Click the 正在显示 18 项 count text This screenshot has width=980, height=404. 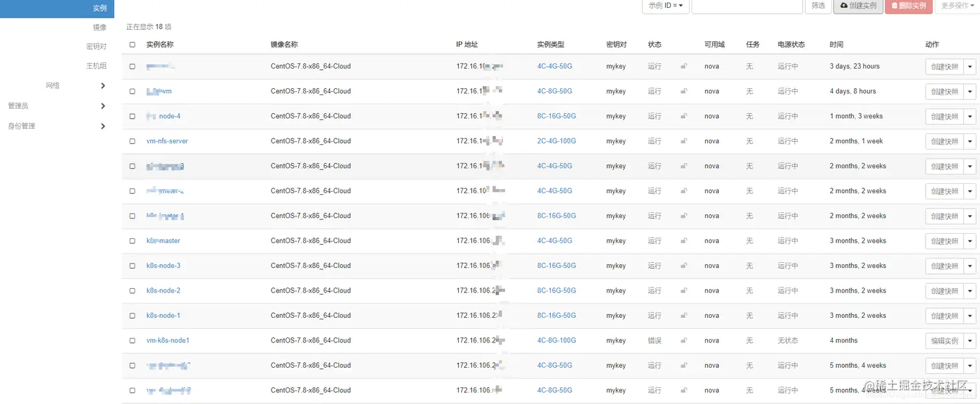[x=149, y=27]
